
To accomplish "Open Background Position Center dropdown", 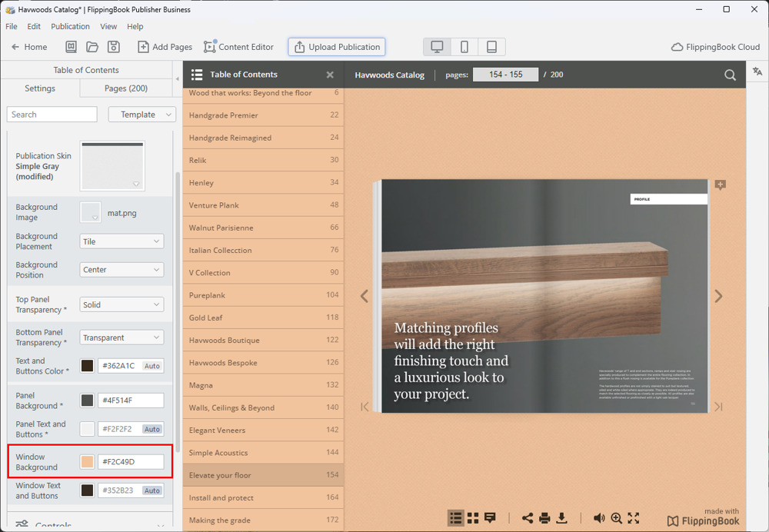I will pyautogui.click(x=122, y=270).
